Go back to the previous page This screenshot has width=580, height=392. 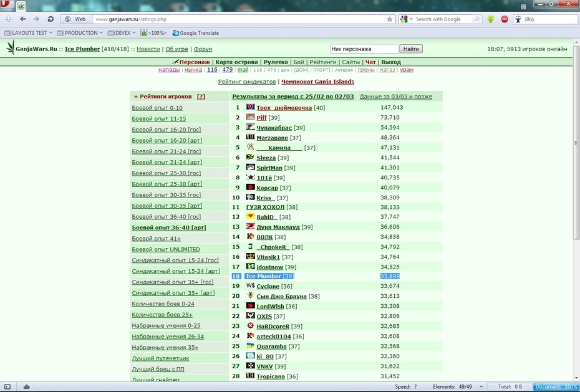[23, 19]
